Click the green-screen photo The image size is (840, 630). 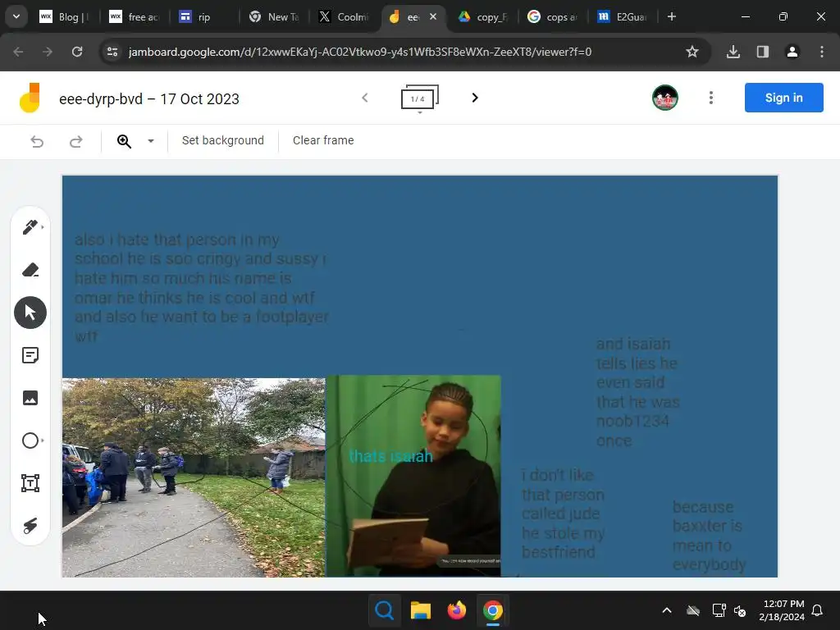point(413,476)
